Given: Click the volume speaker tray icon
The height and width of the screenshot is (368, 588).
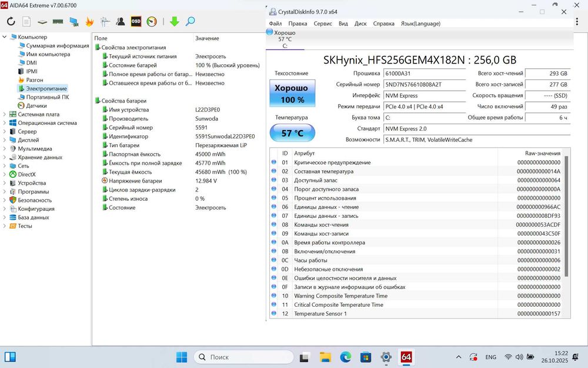Looking at the screenshot, I should pos(519,357).
